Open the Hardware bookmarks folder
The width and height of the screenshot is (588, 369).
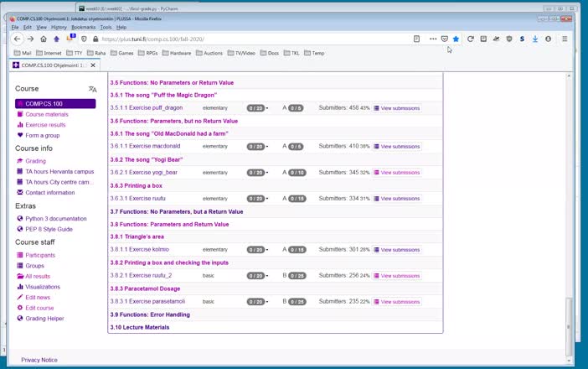pos(180,53)
